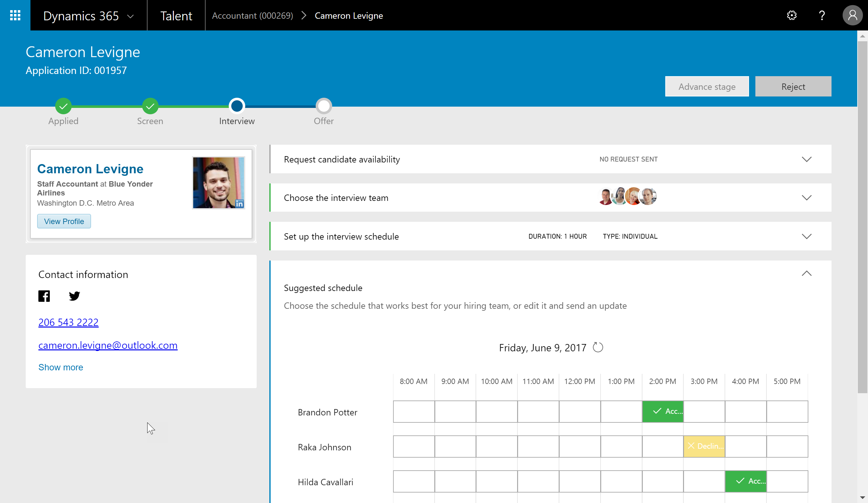Select Hilda Cavallari's accepted 4:00 PM slot
The image size is (868, 503).
click(746, 481)
